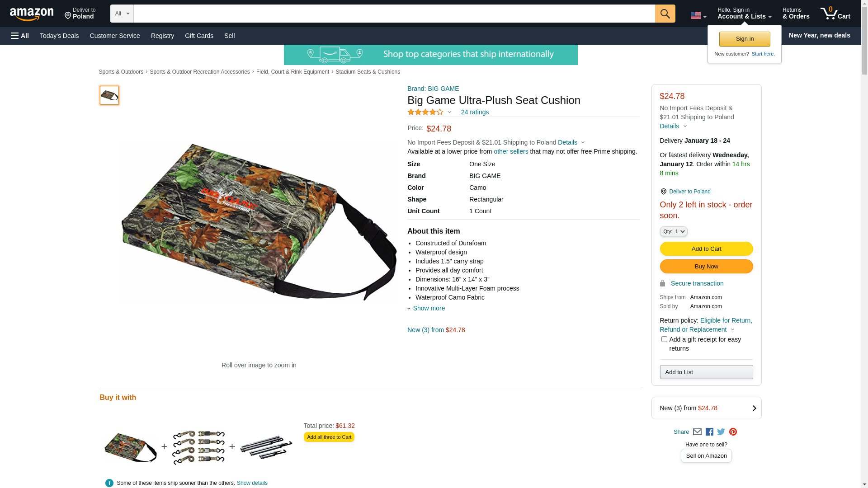The width and height of the screenshot is (868, 488).
Task: Open the All hamburger menu
Action: (20, 36)
